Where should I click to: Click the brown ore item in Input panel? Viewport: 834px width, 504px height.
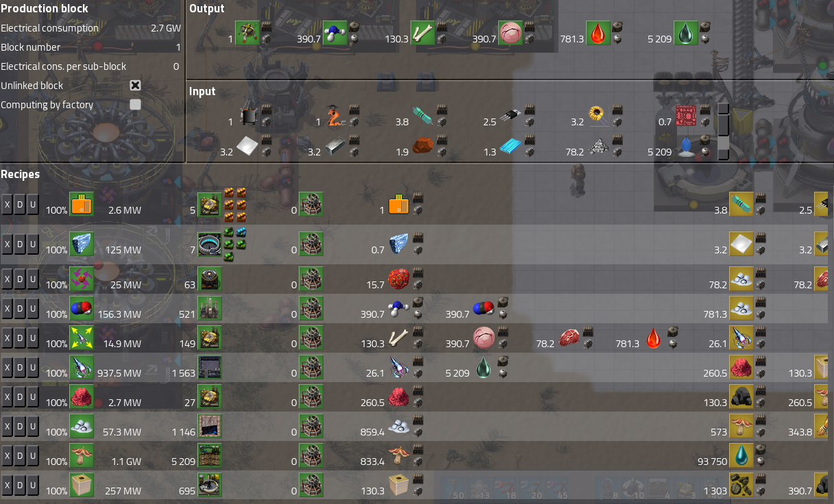click(424, 146)
